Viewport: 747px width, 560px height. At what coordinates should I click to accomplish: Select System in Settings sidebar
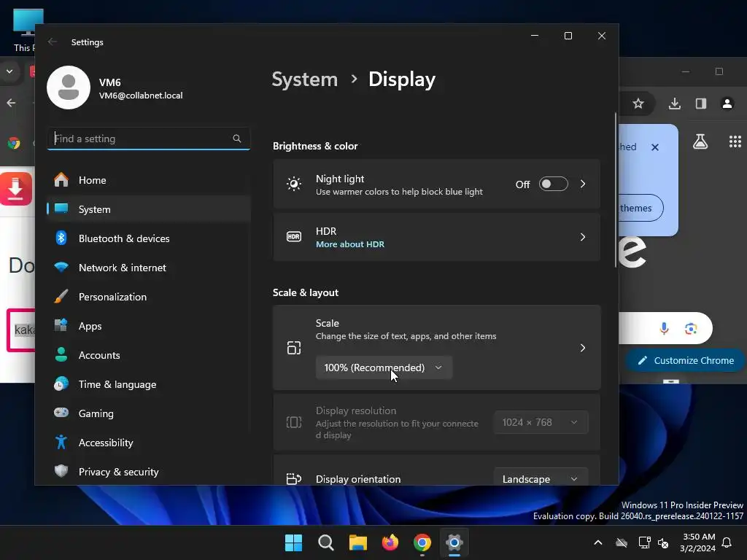(149, 209)
